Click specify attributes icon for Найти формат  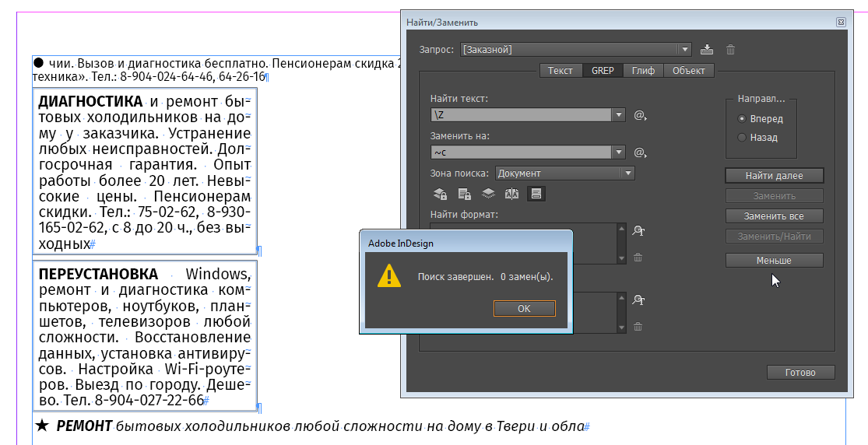click(639, 230)
